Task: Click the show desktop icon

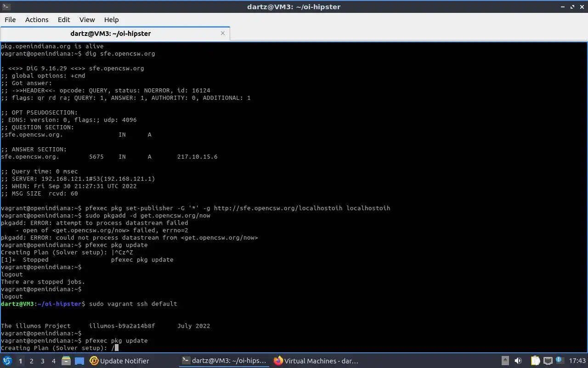Action: pos(79,361)
